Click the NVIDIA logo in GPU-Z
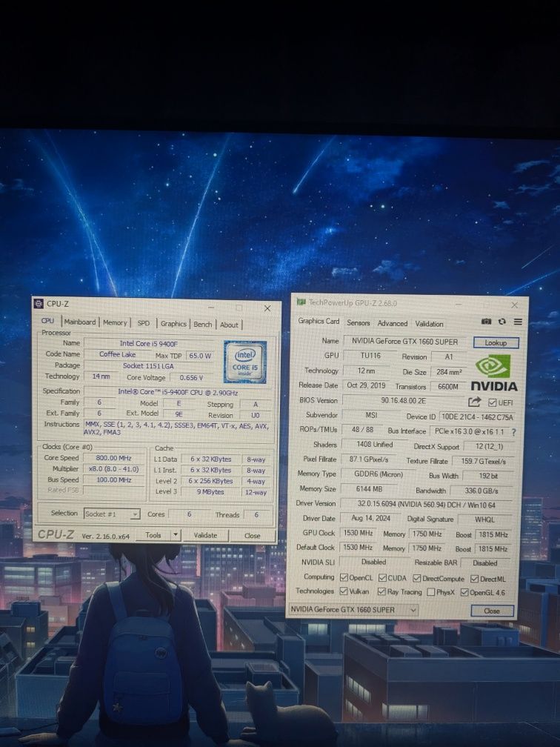 point(494,373)
